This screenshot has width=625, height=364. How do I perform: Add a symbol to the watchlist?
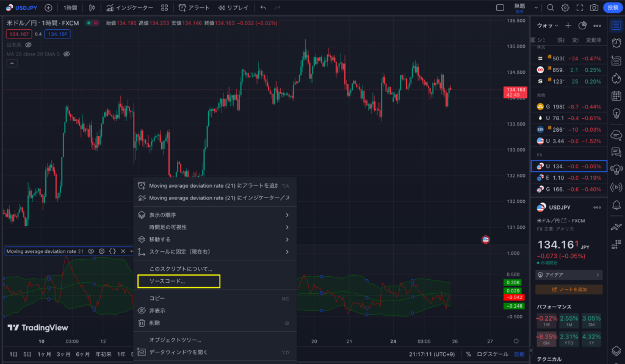[x=568, y=26]
